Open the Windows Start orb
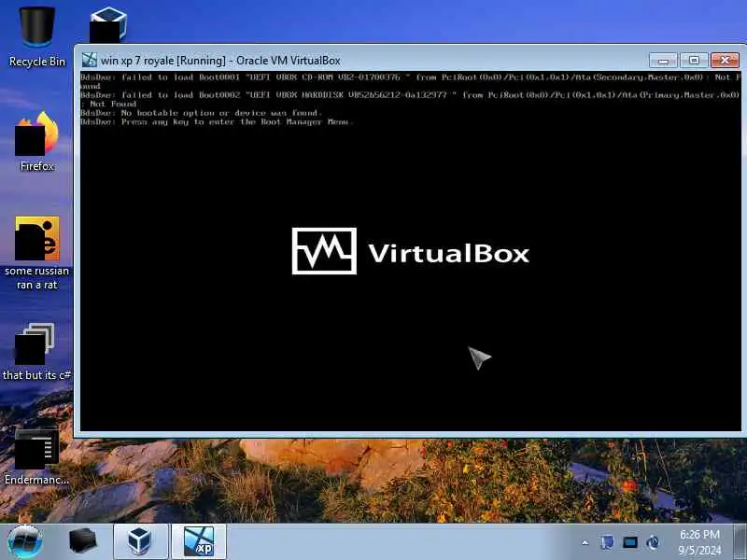This screenshot has width=747, height=560. [25, 541]
